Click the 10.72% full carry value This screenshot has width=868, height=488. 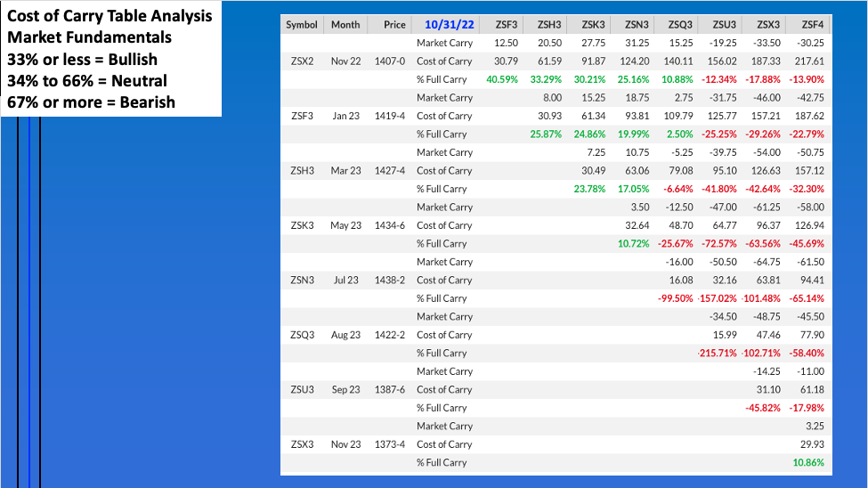click(633, 244)
